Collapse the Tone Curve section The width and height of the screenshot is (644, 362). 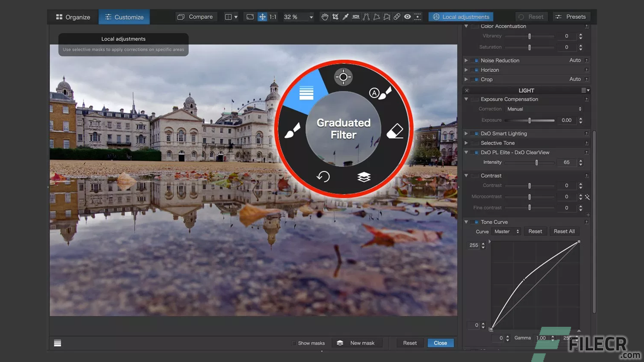[466, 222]
